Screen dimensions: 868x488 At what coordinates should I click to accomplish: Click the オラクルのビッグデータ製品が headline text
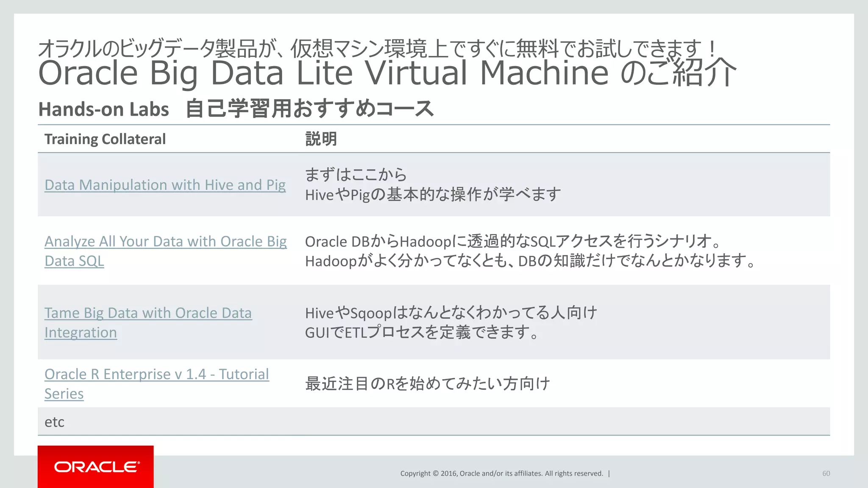[x=377, y=48]
